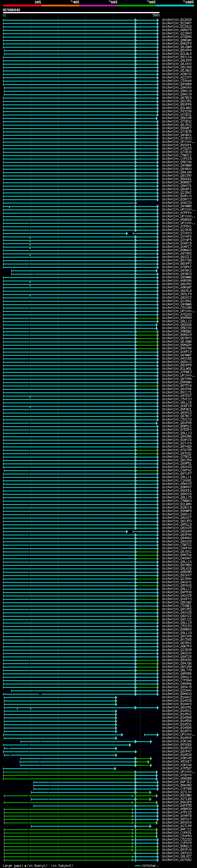Viewport: 197px width, 868px height.
Task: Select label UniRef100_C5WZC2
Action: tap(177, 155)
